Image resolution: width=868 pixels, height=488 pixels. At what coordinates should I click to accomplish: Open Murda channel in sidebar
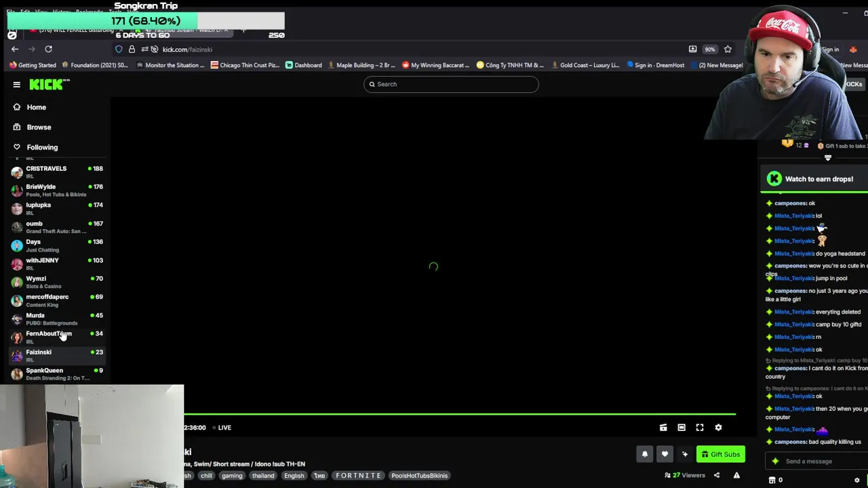click(57, 319)
